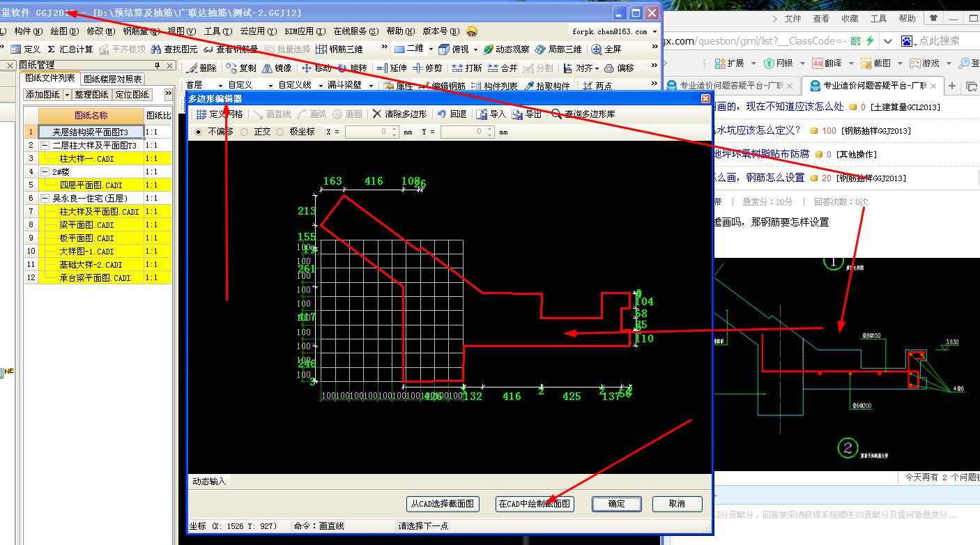Click 从CAD选择截面图 button
This screenshot has height=545, width=980.
coord(443,504)
